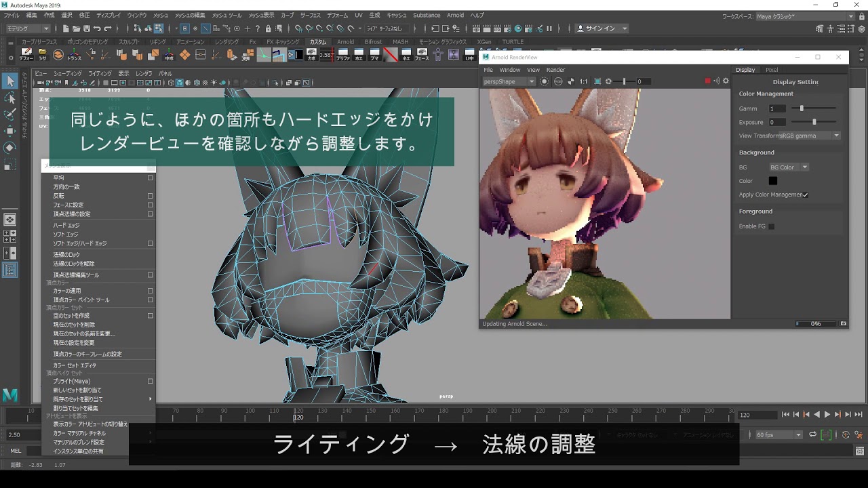Screen dimensions: 868x488
Task: Click option box next to プリライト(Maya)
Action: 150,381
